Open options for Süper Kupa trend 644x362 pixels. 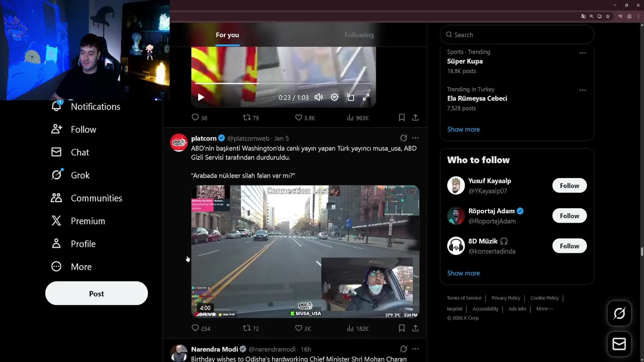583,53
